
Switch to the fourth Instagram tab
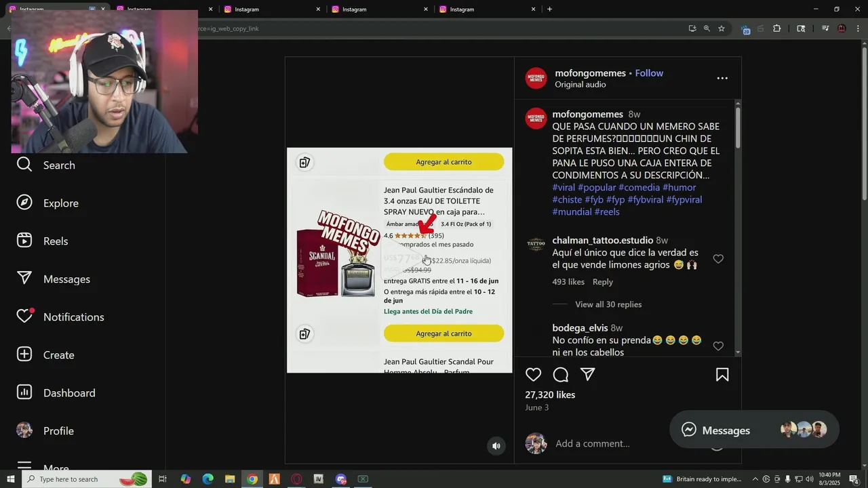tap(378, 9)
